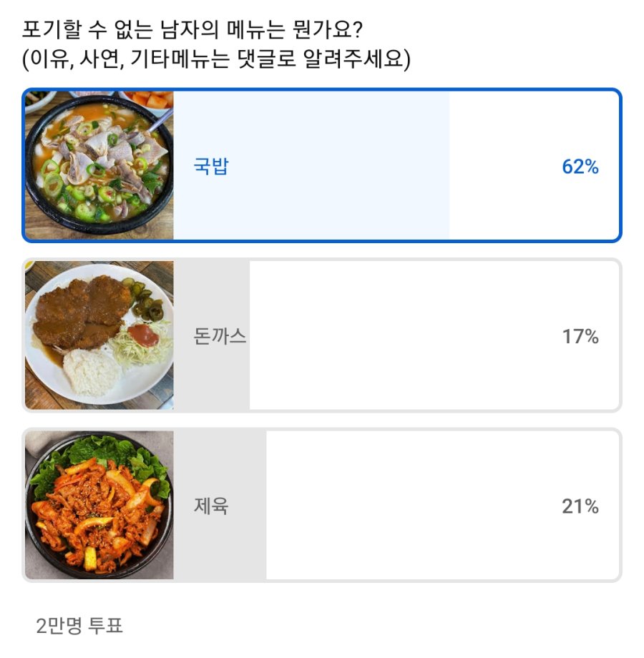Screen dimensions: 644x658
Task: Open the 돈까스 cutlet photo thumbnail
Action: [99, 335]
